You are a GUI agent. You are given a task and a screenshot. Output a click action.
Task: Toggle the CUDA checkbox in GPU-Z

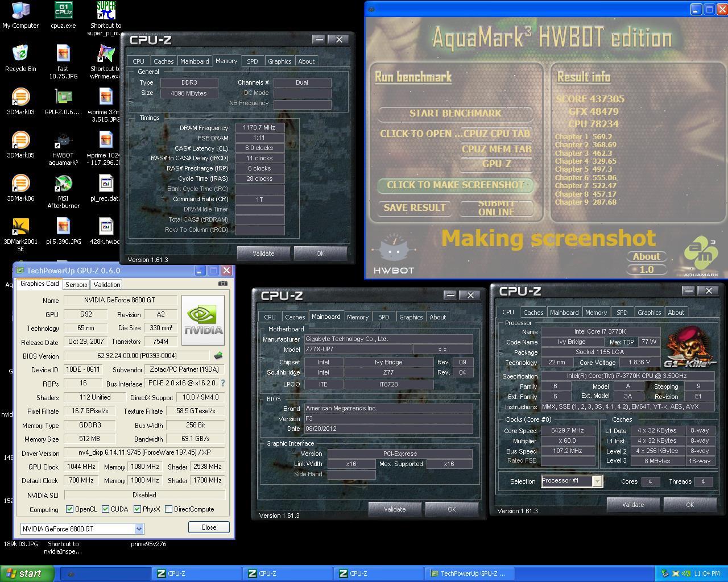(x=105, y=509)
